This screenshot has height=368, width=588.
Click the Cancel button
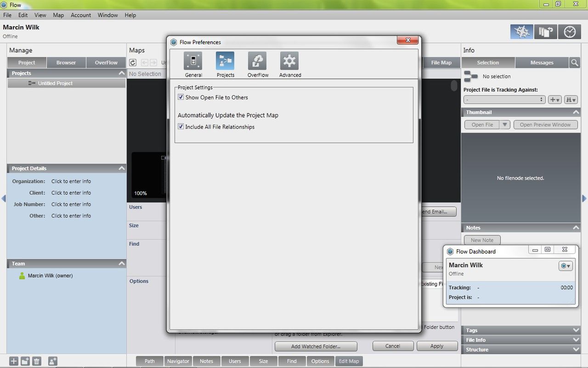[393, 346]
